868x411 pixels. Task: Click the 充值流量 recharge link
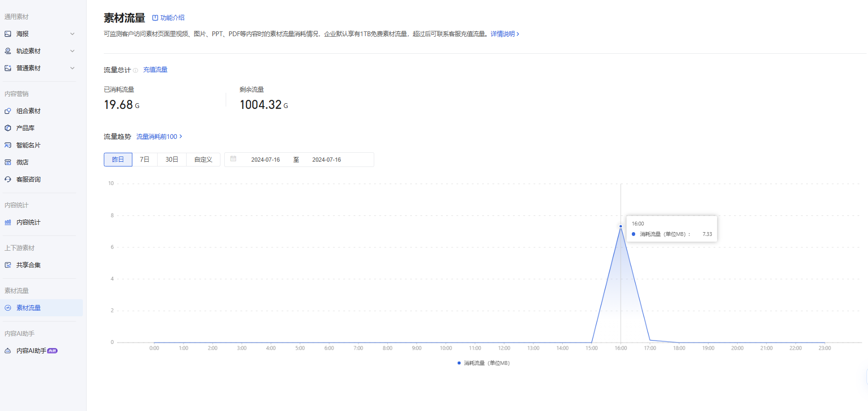[x=155, y=69]
